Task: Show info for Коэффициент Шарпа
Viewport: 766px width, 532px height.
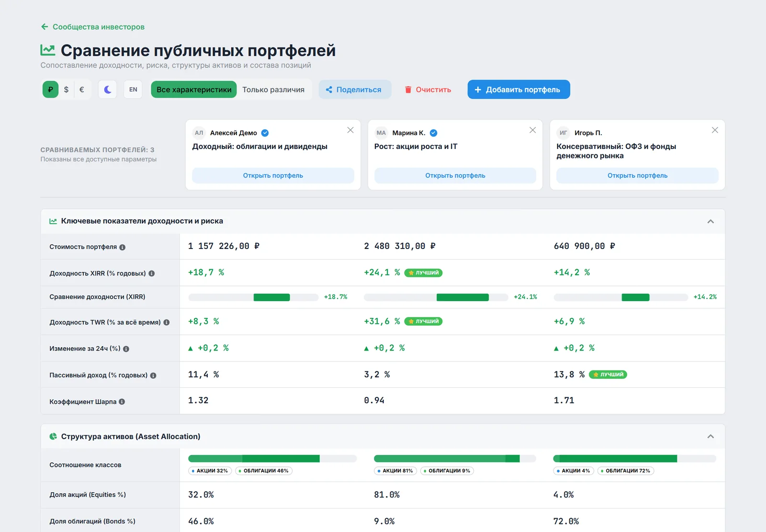Action: click(122, 402)
